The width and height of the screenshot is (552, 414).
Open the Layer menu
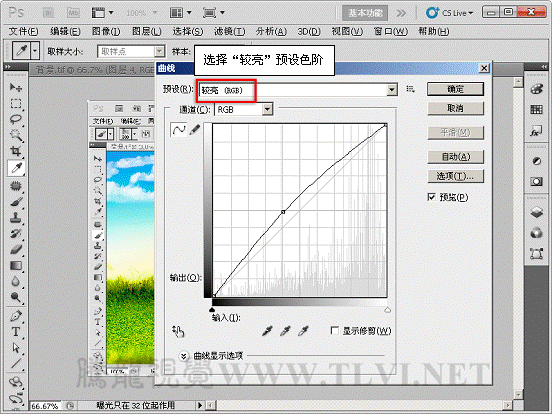[x=147, y=31]
